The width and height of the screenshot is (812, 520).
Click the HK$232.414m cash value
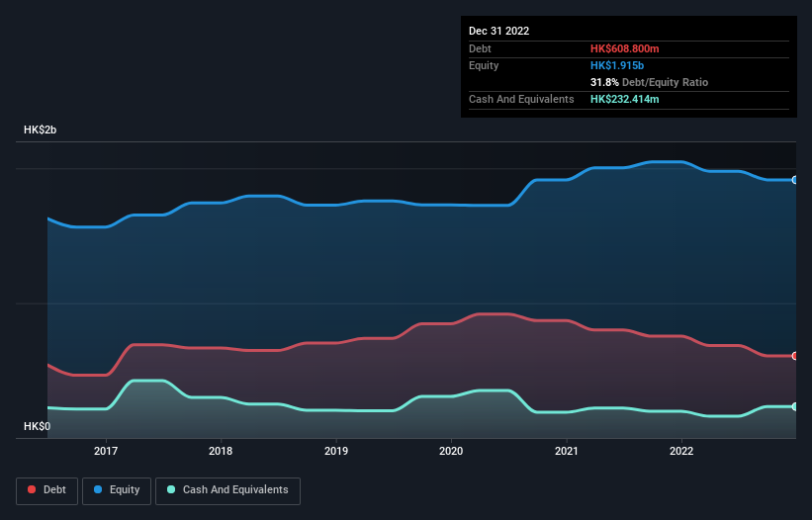click(x=624, y=99)
